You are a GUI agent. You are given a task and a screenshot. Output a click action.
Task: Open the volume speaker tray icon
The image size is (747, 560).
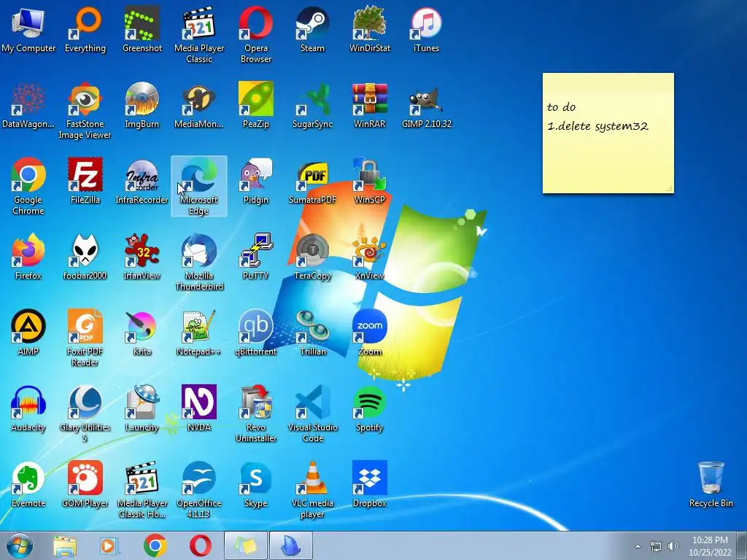tap(673, 546)
